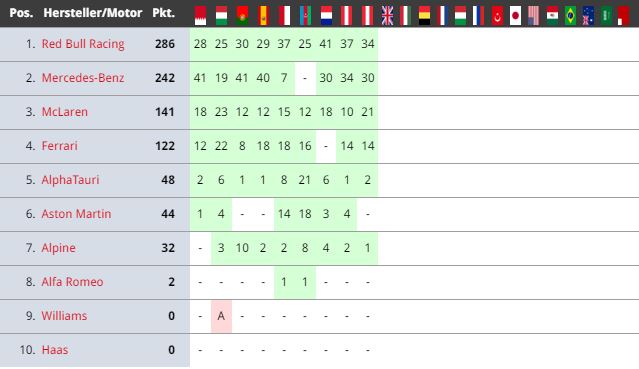This screenshot has width=639, height=369.
Task: Click the McLaren team link
Action: click(64, 112)
